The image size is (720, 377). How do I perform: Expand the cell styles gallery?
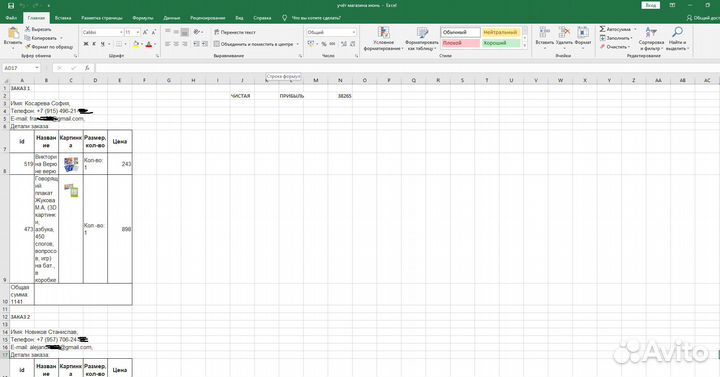(x=525, y=45)
